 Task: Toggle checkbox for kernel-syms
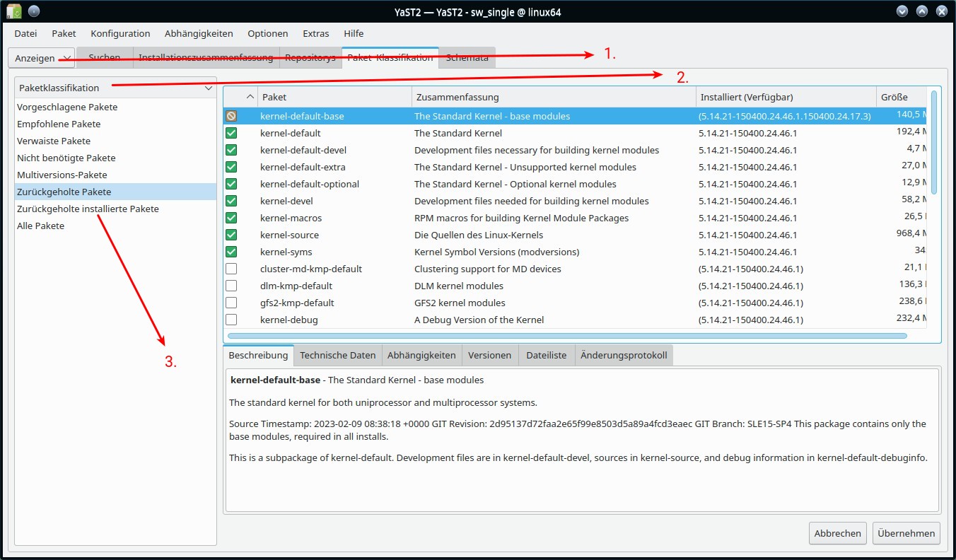[x=231, y=252]
